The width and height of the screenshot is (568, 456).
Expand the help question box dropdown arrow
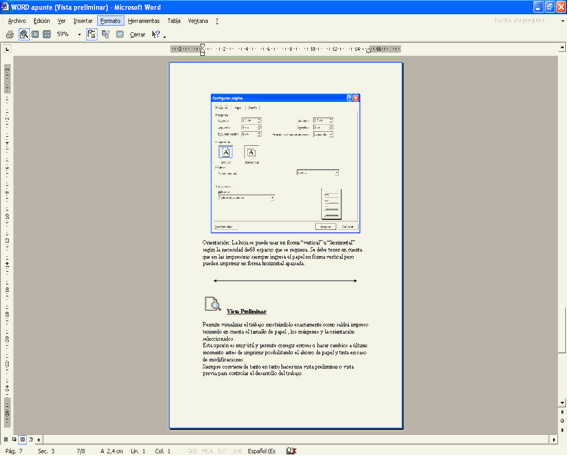coord(563,21)
